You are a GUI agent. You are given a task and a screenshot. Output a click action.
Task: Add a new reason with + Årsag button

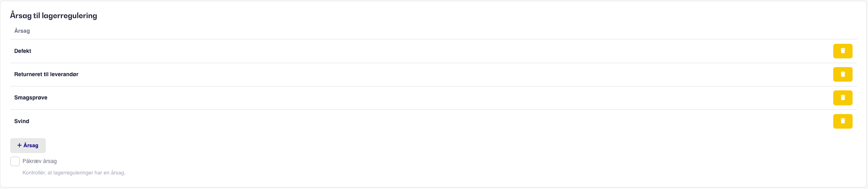click(x=28, y=145)
